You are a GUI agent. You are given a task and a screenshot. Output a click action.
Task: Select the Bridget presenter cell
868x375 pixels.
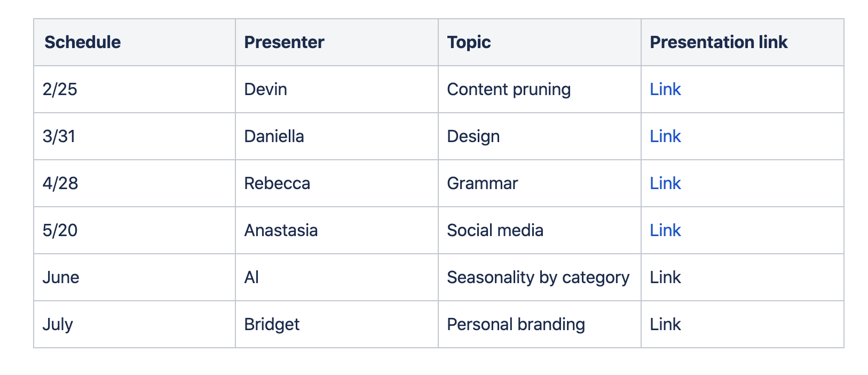coord(272,324)
